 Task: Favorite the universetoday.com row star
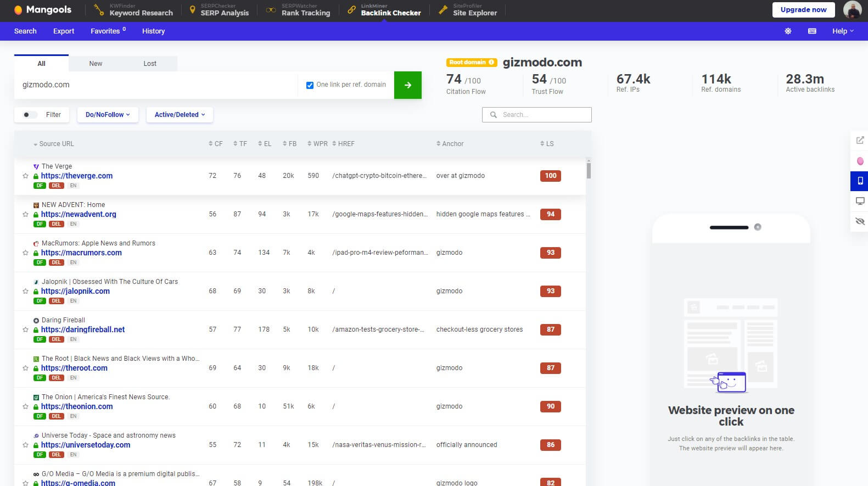tap(25, 445)
